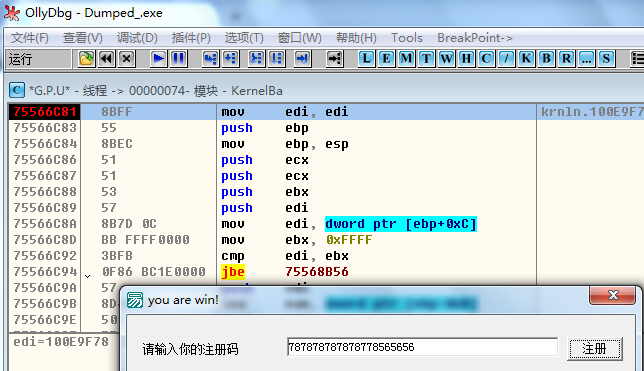Click the Trace over toolbar icon

[x=276, y=59]
